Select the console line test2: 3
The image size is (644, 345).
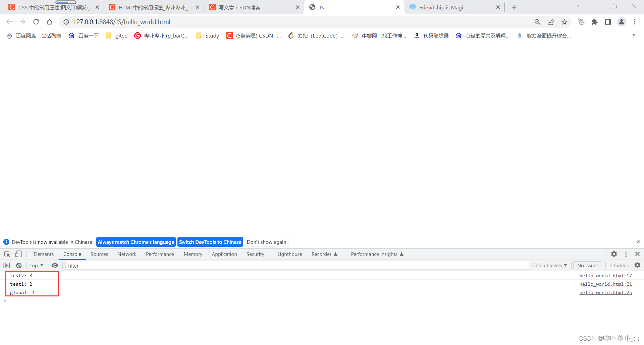tap(21, 276)
